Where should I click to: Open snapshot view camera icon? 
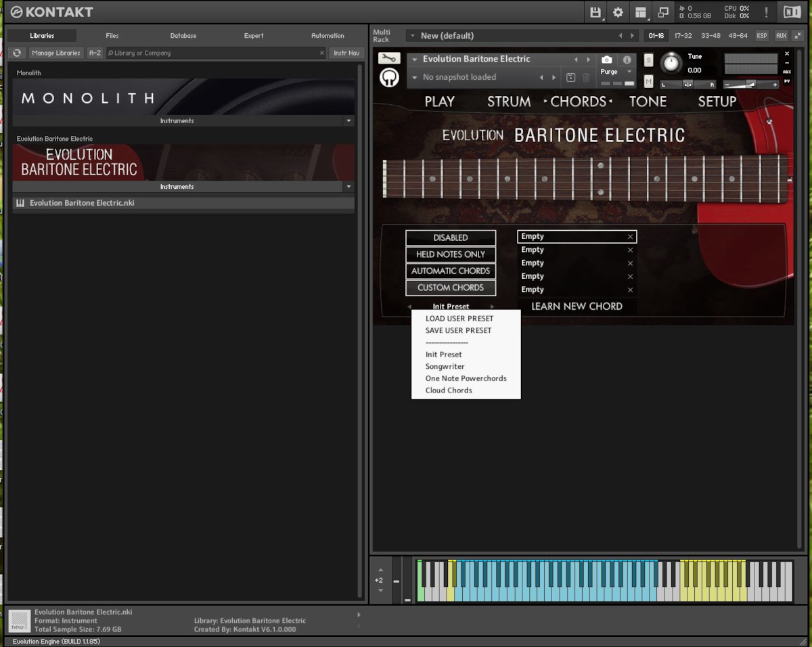(607, 60)
